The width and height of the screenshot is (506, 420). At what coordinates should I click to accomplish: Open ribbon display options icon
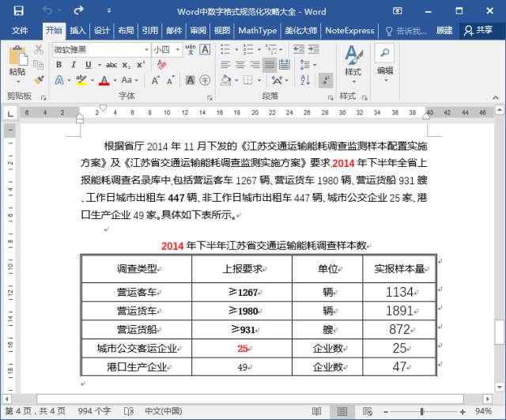tap(397, 11)
